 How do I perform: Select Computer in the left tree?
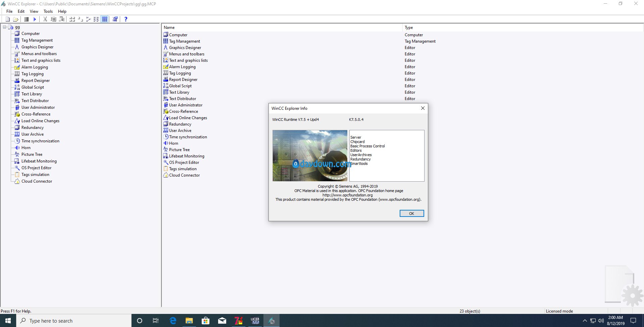(x=31, y=34)
